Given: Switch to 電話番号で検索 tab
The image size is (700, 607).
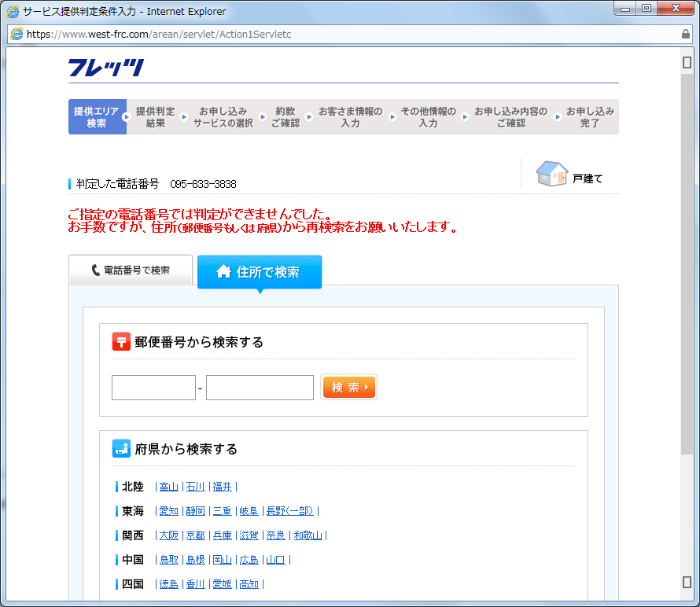Looking at the screenshot, I should tap(131, 270).
